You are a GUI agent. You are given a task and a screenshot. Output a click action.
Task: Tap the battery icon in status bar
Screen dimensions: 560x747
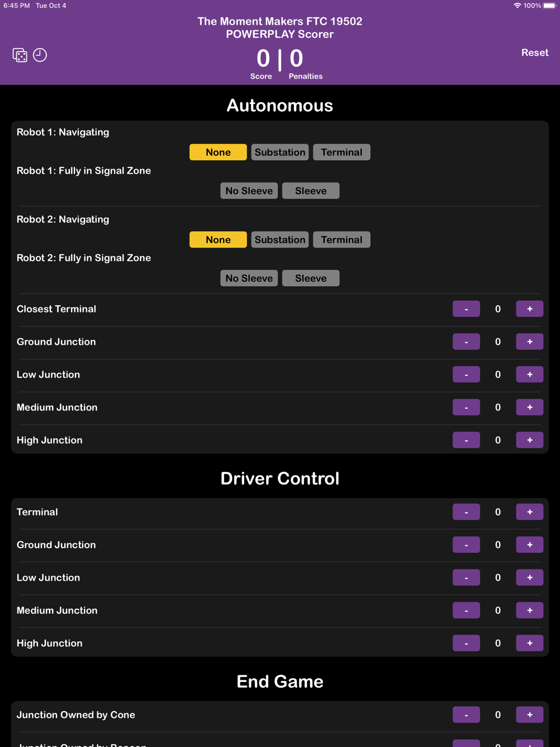[550, 6]
